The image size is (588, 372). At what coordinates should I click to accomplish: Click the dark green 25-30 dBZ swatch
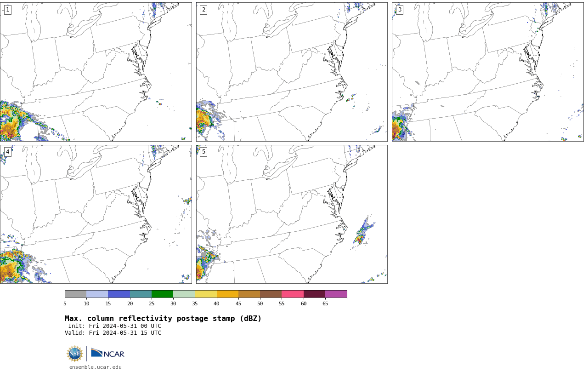click(x=162, y=294)
